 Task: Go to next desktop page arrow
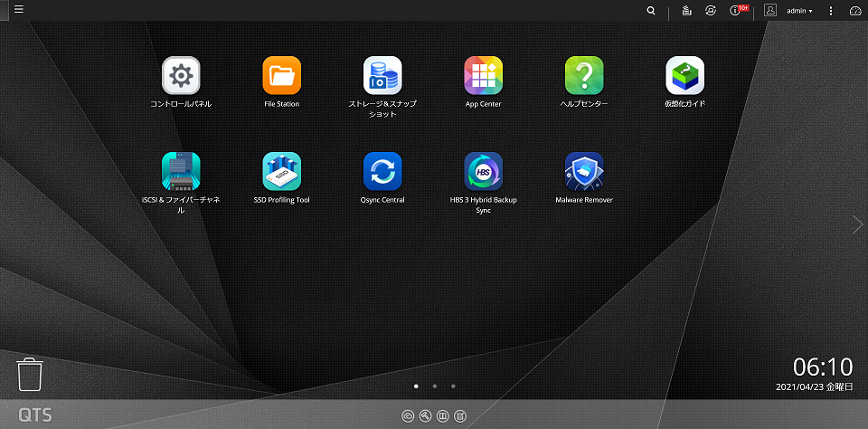tap(857, 224)
